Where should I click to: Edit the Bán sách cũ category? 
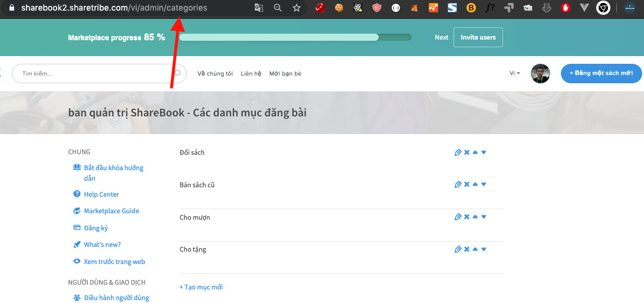point(458,185)
